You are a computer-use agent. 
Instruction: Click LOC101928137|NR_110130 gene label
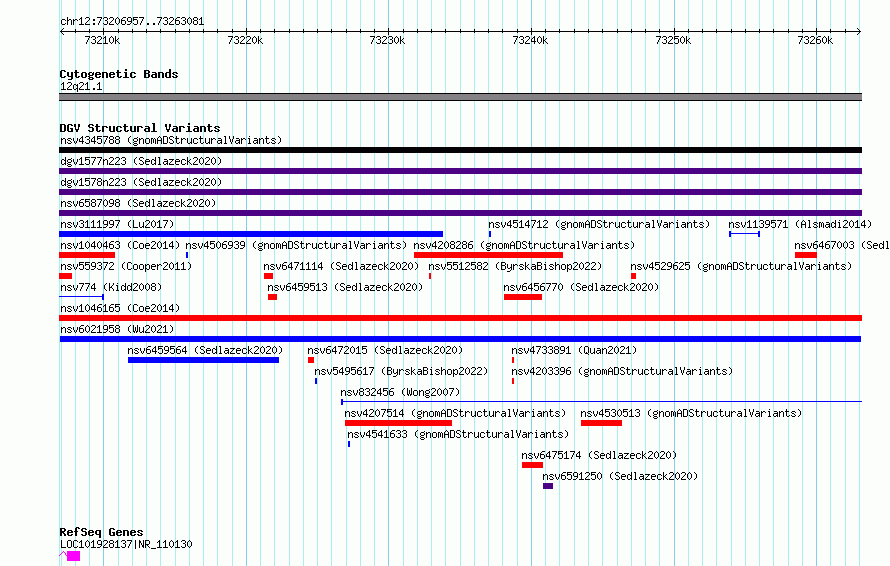(x=126, y=544)
